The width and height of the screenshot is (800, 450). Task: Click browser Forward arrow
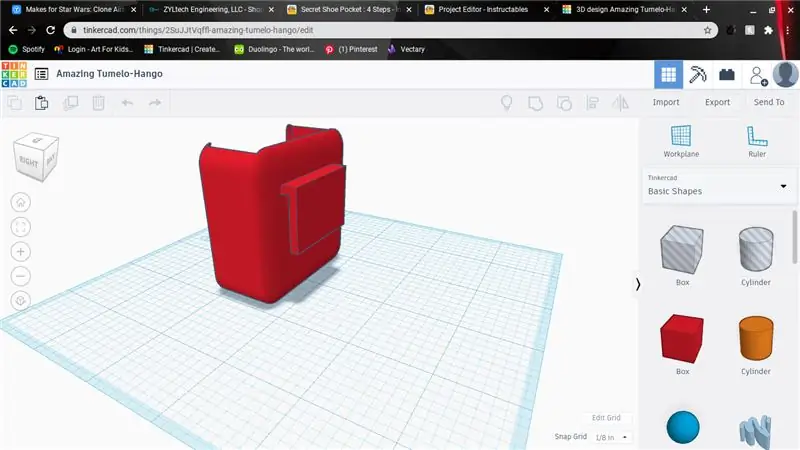click(x=32, y=30)
